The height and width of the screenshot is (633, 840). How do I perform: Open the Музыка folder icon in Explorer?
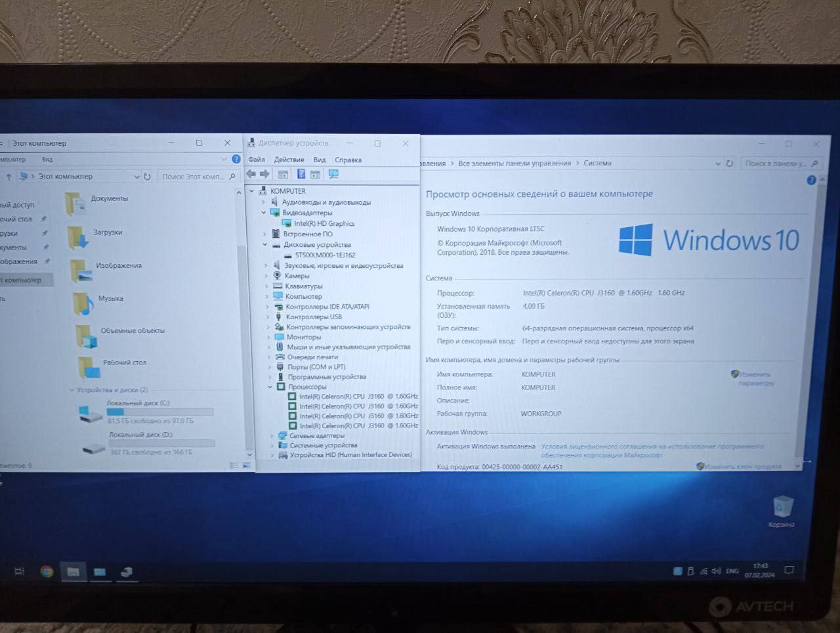(x=83, y=303)
